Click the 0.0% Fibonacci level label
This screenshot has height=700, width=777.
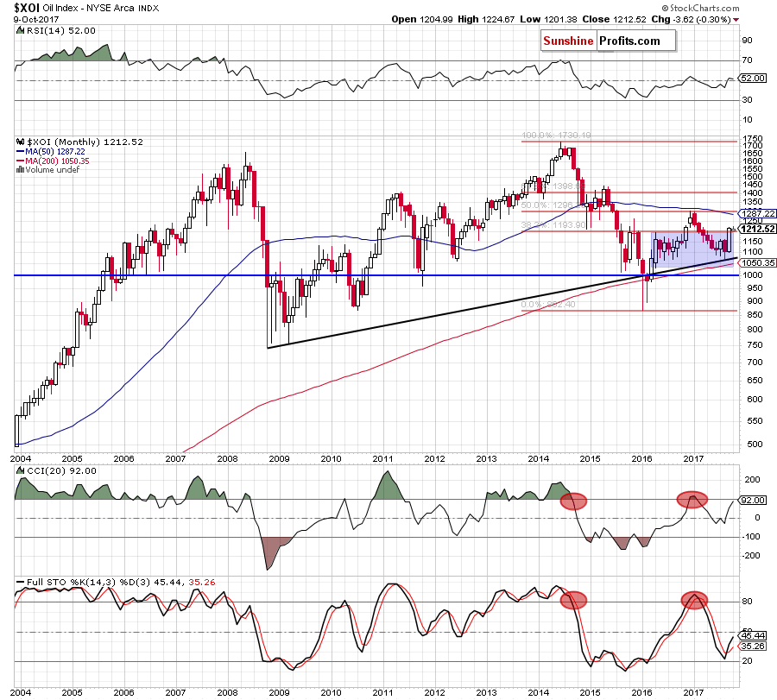pyautogui.click(x=548, y=304)
